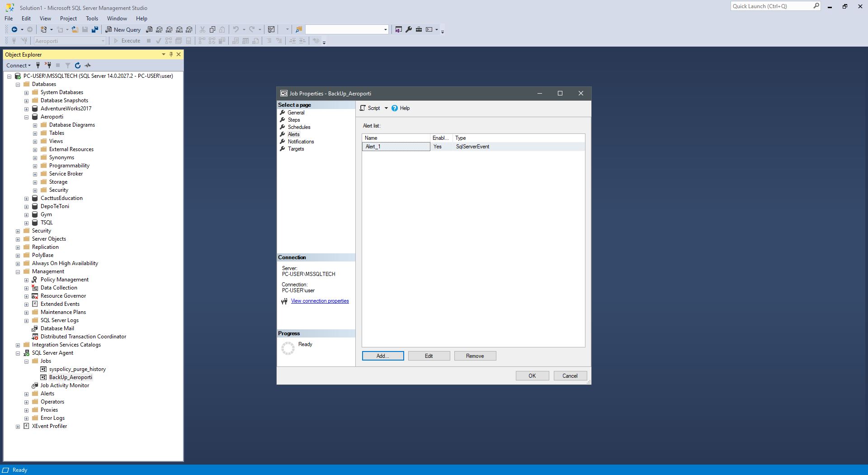Click OK in Job Properties dialog
Viewport: 868px width, 475px height.
coord(532,376)
